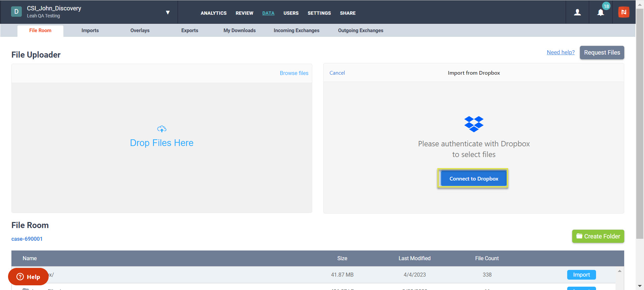Click the Import from Dropbox title

click(x=474, y=73)
